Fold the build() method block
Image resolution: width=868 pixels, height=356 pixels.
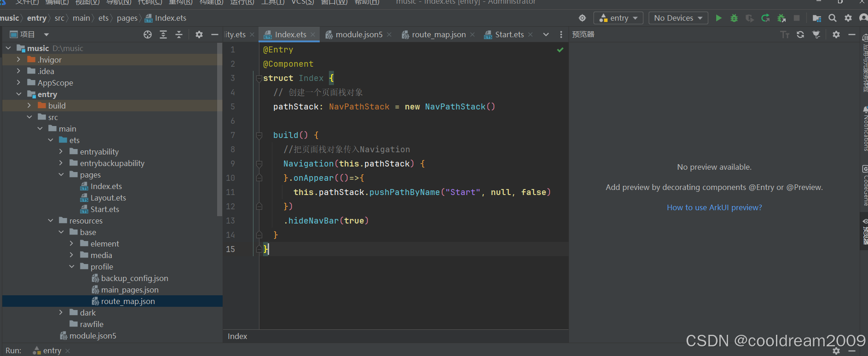coord(259,135)
